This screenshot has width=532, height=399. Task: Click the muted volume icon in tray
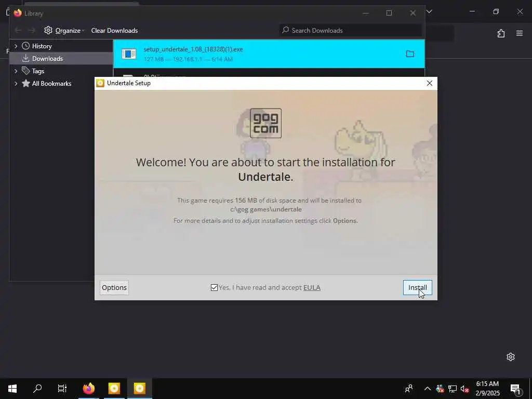pos(464,389)
